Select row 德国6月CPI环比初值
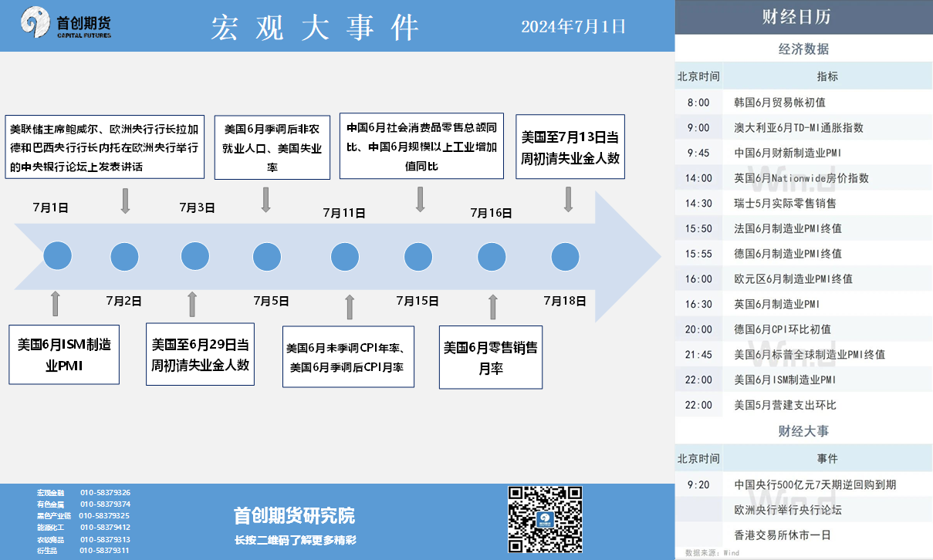 [x=804, y=329]
